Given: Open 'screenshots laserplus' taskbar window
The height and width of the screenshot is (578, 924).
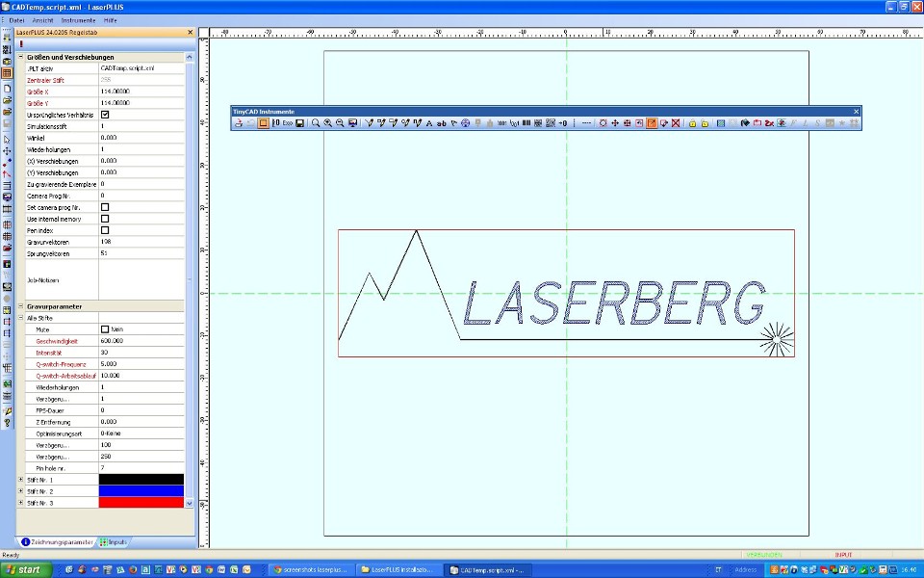Looking at the screenshot, I should [x=311, y=569].
